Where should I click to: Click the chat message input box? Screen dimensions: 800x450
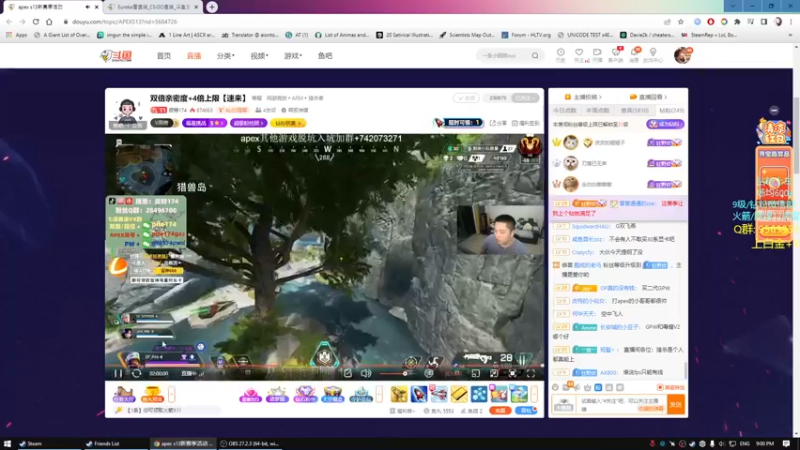(x=623, y=405)
